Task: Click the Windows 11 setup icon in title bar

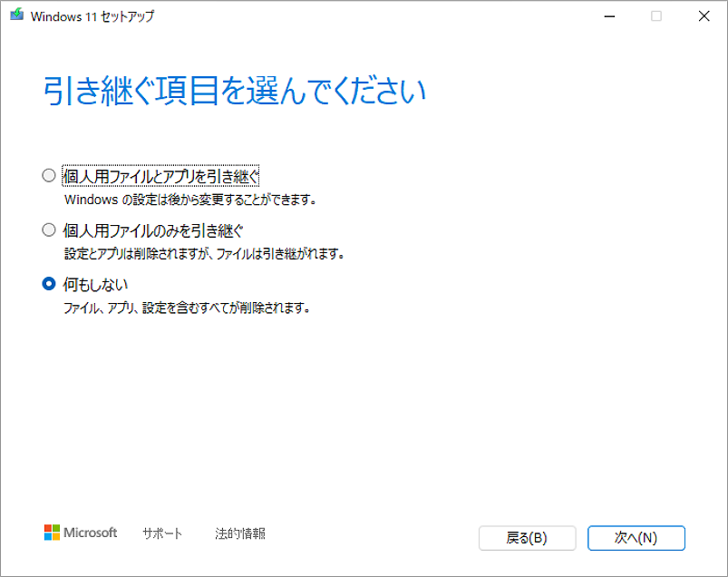Action: [x=15, y=15]
